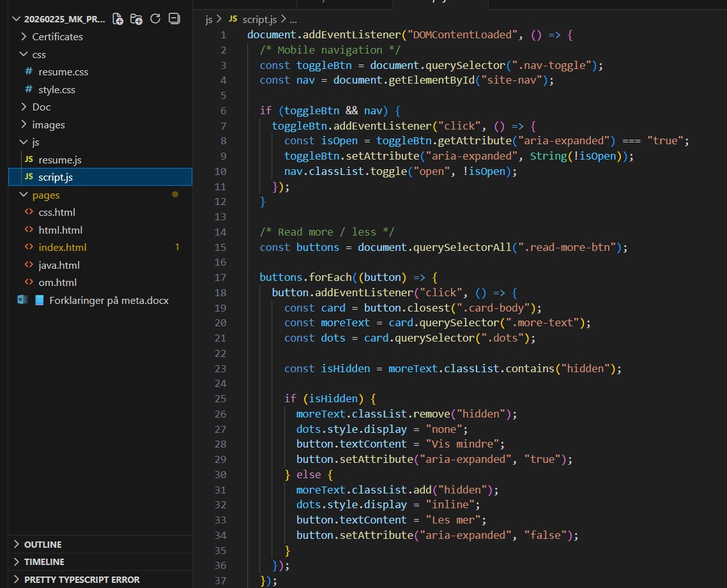This screenshot has width=727, height=588.
Task: Click the "DOMContentLoaded" string on line 1
Action: [x=463, y=34]
